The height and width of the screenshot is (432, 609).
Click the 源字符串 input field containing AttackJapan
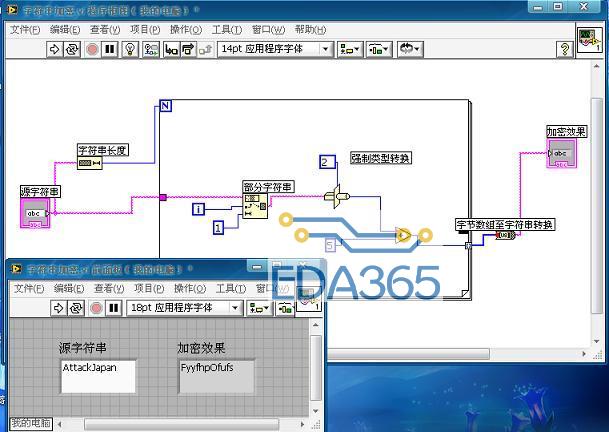tap(98, 376)
